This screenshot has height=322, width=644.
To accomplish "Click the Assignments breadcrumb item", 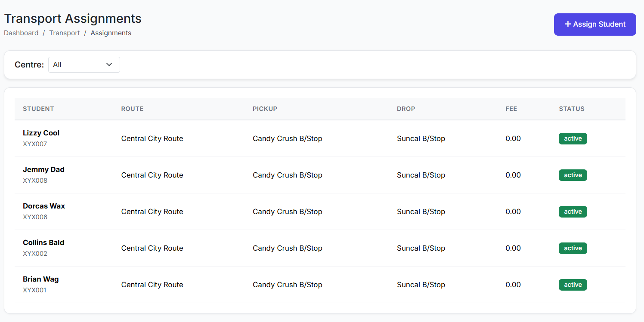I will point(111,33).
